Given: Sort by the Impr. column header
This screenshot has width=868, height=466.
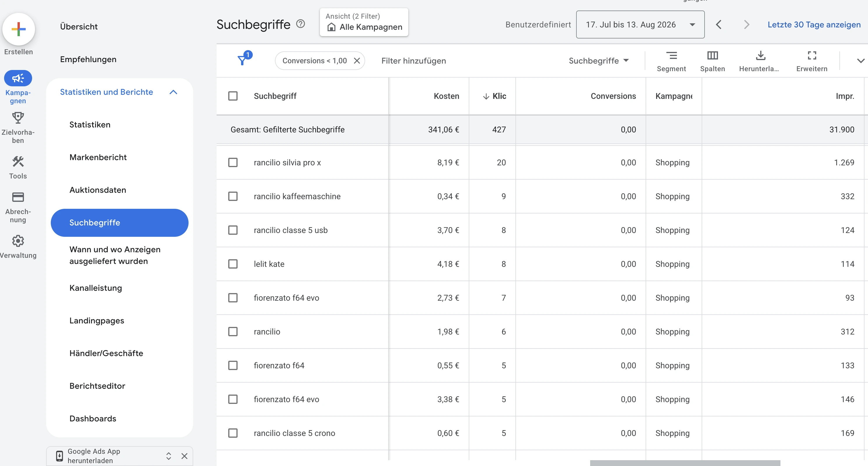Looking at the screenshot, I should coord(845,96).
